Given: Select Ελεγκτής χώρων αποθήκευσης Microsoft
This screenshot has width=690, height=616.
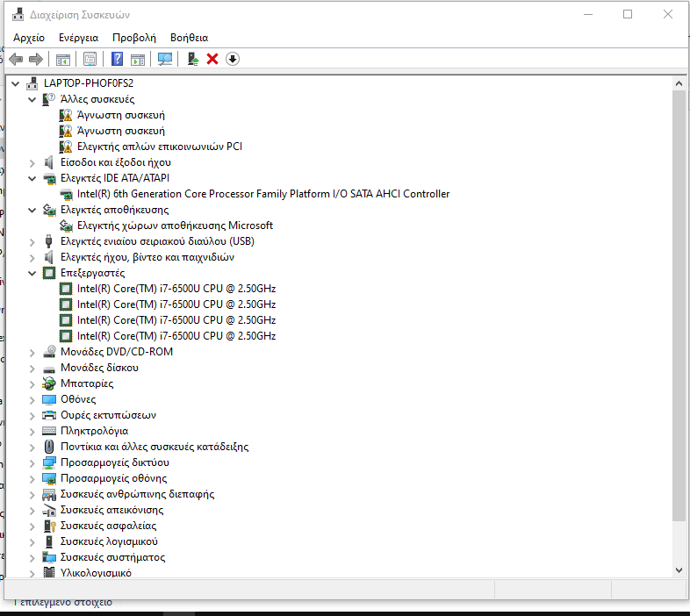Looking at the screenshot, I should tap(176, 226).
